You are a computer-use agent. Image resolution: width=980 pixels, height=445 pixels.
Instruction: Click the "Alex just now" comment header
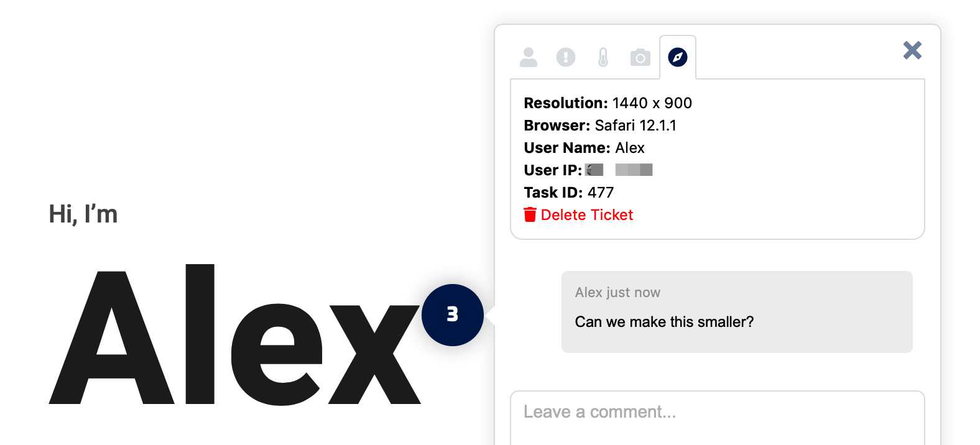(x=617, y=293)
